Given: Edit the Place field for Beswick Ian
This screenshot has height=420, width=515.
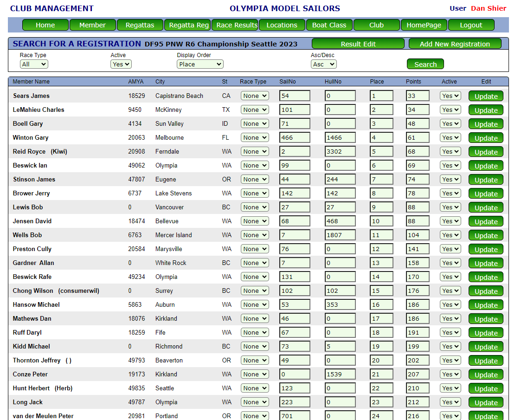Looking at the screenshot, I should point(381,166).
